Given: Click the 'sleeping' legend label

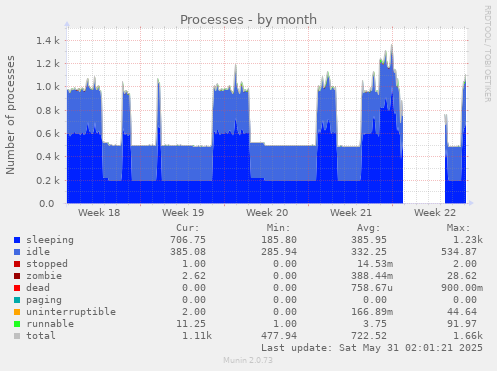Looking at the screenshot, I should (50, 240).
